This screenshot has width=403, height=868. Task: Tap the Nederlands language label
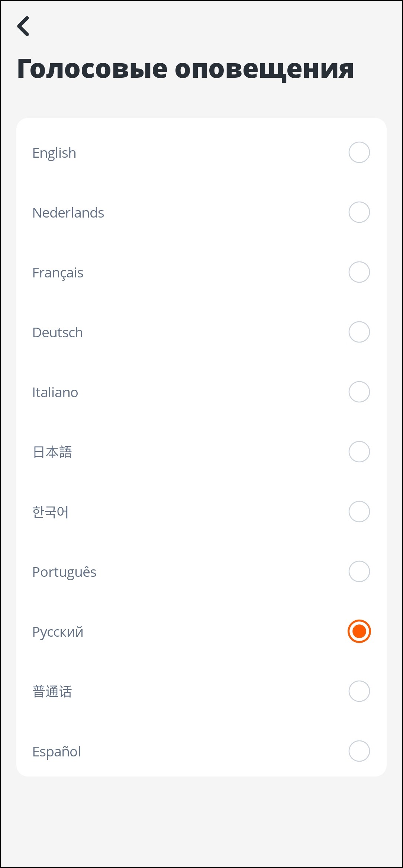68,213
